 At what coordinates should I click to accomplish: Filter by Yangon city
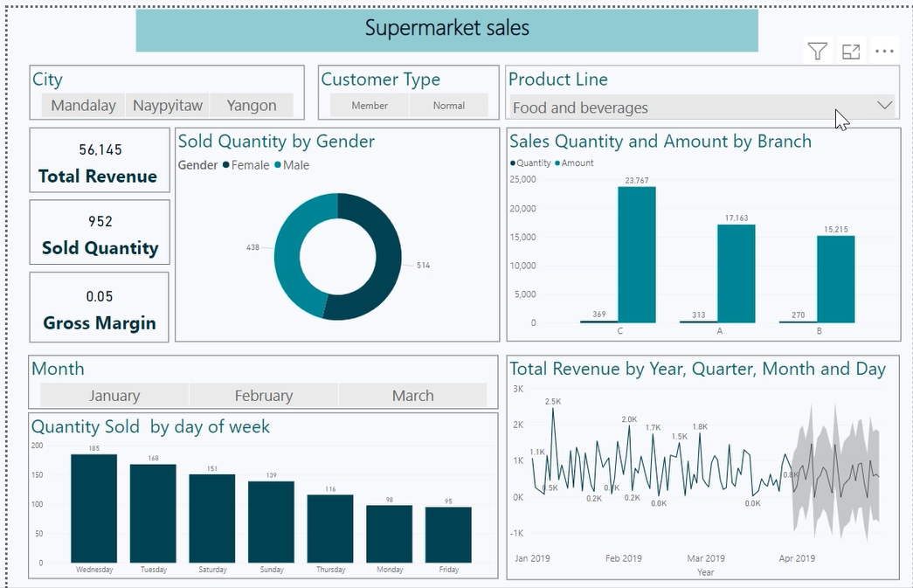(252, 105)
